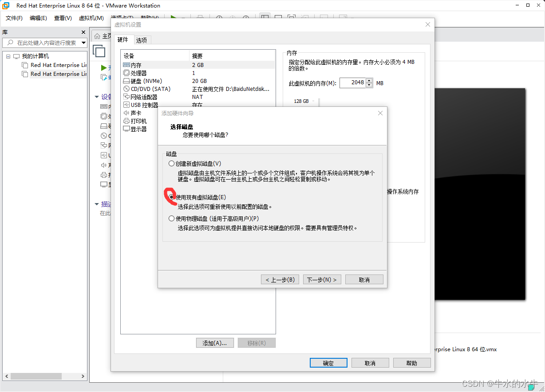The height and width of the screenshot is (392, 545).
Task: Click memory chip icon in main window device list
Action: (104, 106)
